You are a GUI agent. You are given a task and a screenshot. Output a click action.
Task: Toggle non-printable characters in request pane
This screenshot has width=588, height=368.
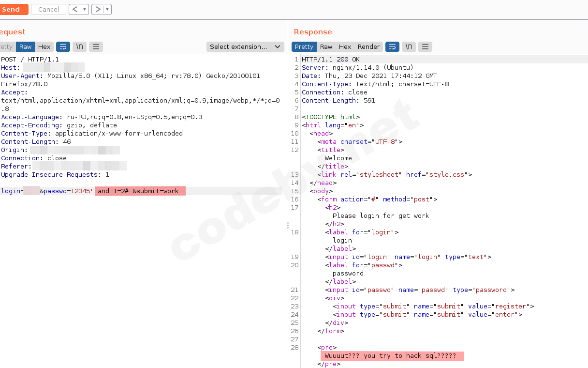[79, 47]
